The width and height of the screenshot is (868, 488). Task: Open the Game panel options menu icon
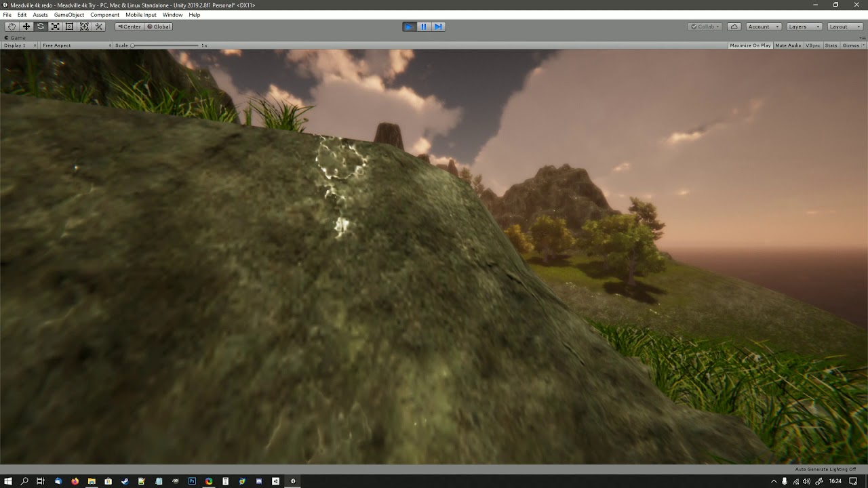pyautogui.click(x=861, y=38)
